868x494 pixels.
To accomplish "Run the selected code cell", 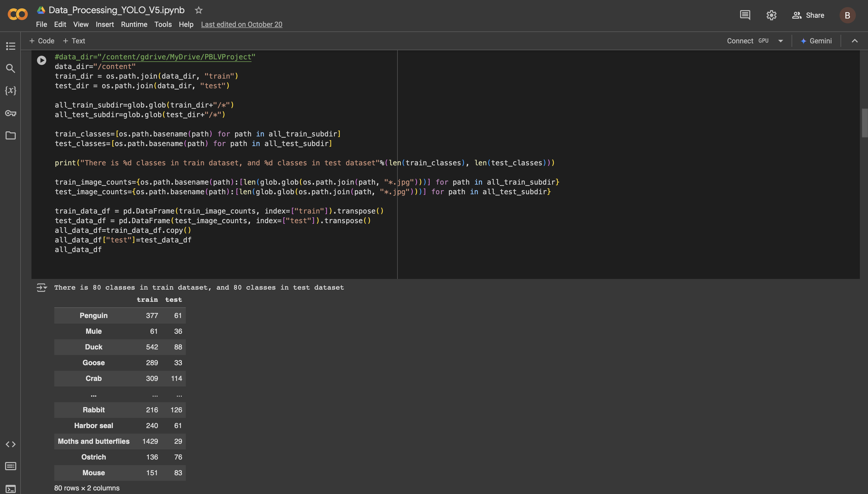I will (x=42, y=60).
